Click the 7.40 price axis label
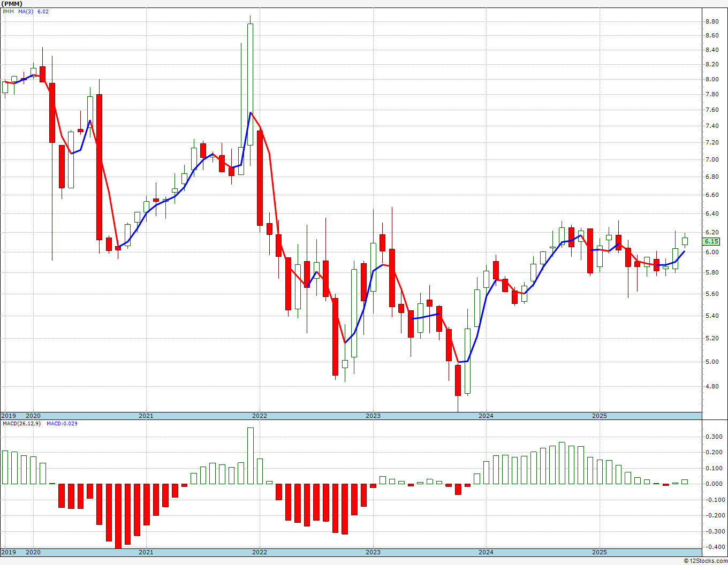The image size is (728, 565). coord(712,126)
